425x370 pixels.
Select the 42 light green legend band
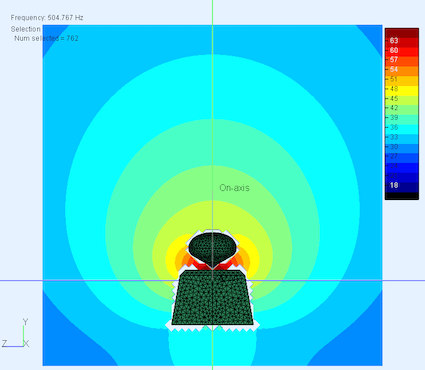click(x=402, y=110)
